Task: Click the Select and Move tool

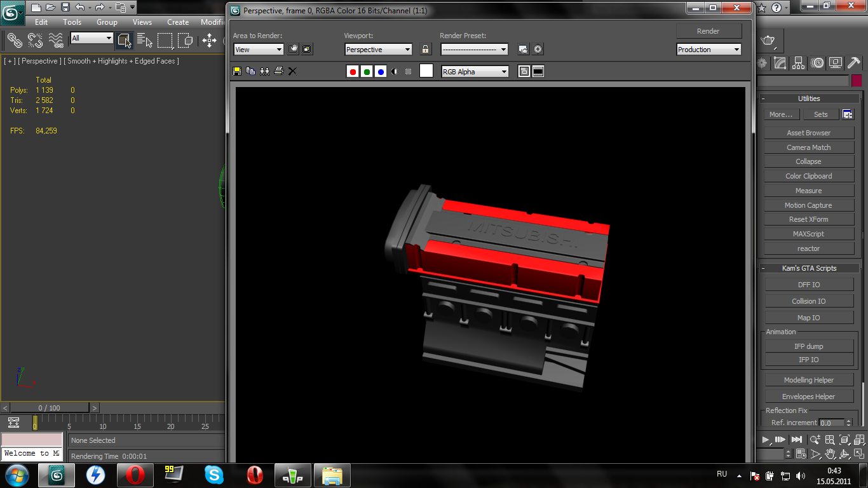Action: (209, 41)
